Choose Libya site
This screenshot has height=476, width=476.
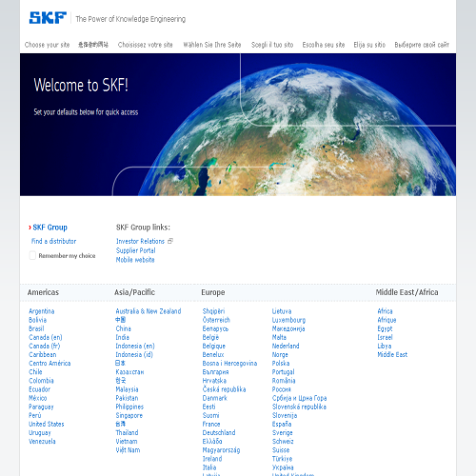pos(385,346)
